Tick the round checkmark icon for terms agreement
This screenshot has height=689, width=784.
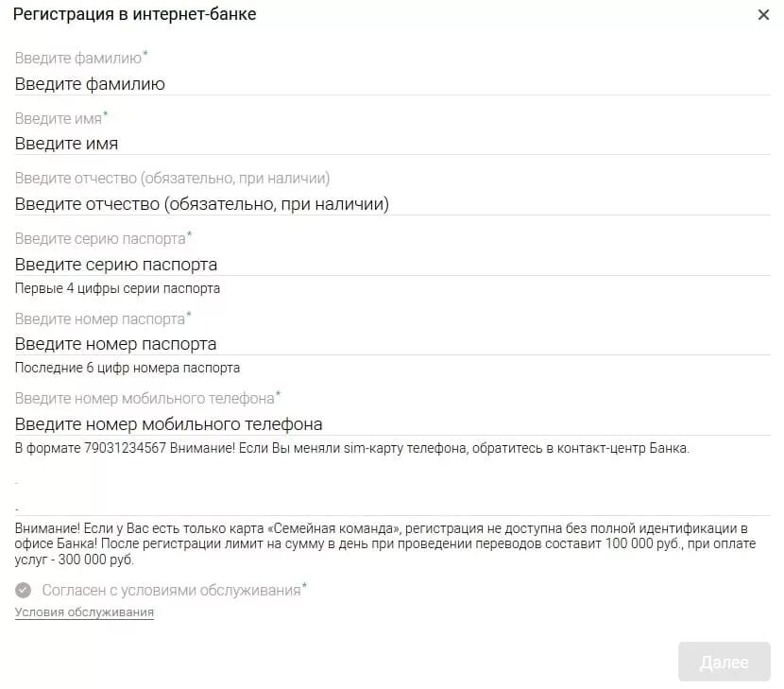pyautogui.click(x=24, y=591)
